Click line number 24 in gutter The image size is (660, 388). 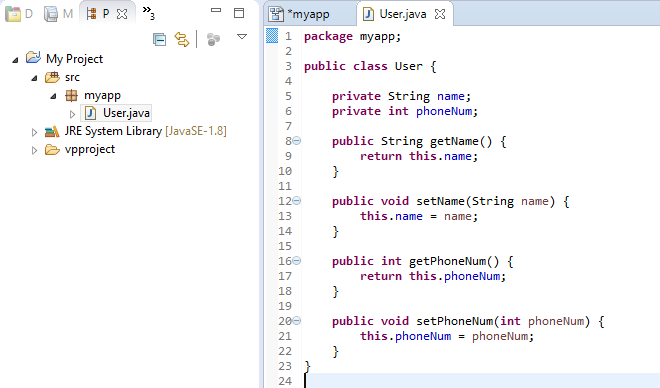285,381
